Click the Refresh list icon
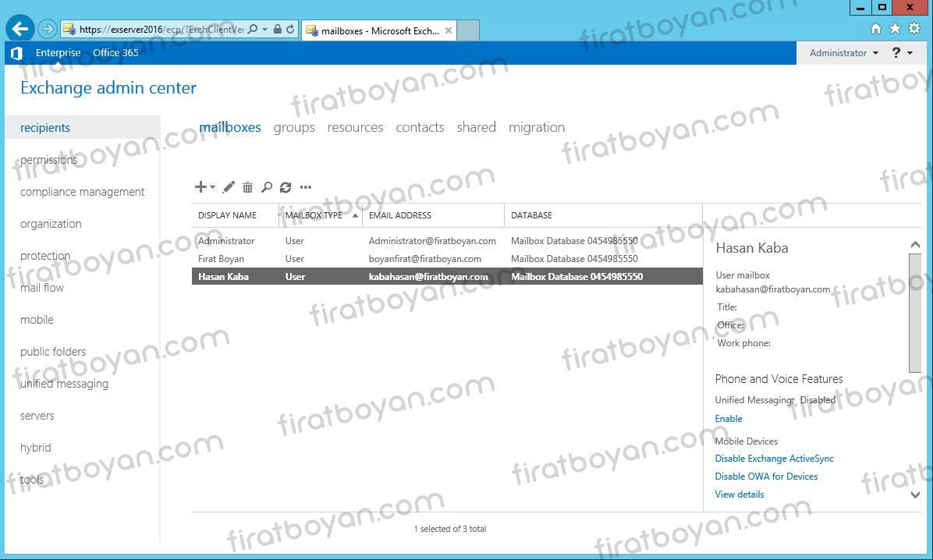This screenshot has height=560, width=933. pyautogui.click(x=286, y=187)
